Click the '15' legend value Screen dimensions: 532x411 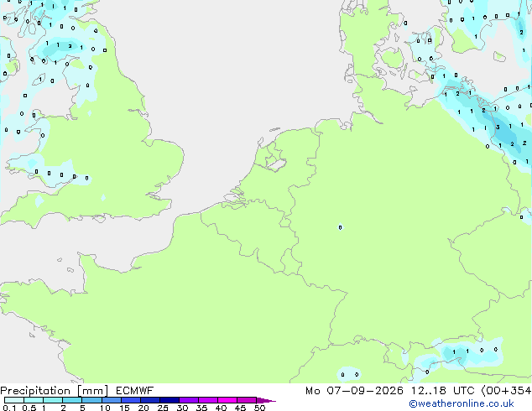coord(124,408)
